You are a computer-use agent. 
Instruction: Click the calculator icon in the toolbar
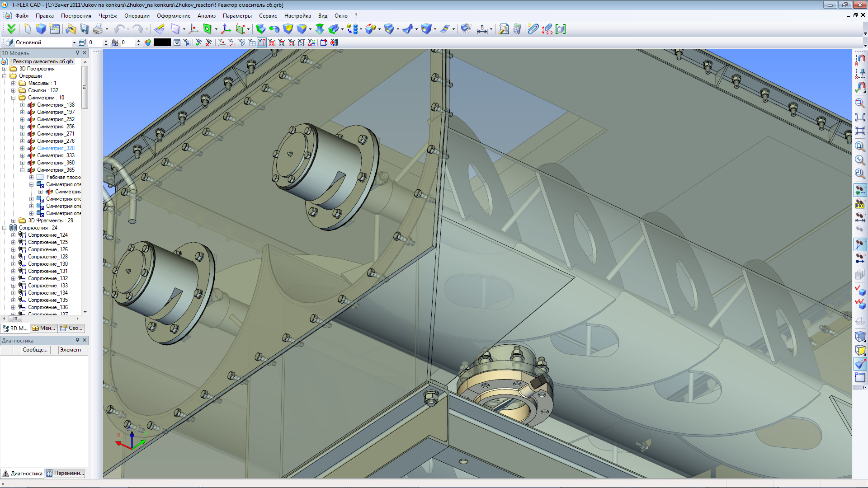click(x=517, y=29)
